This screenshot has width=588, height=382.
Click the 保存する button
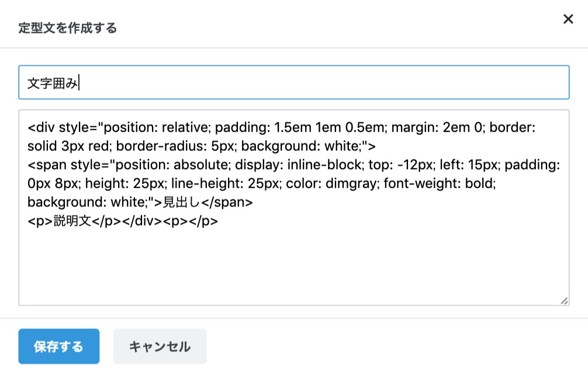tap(59, 346)
